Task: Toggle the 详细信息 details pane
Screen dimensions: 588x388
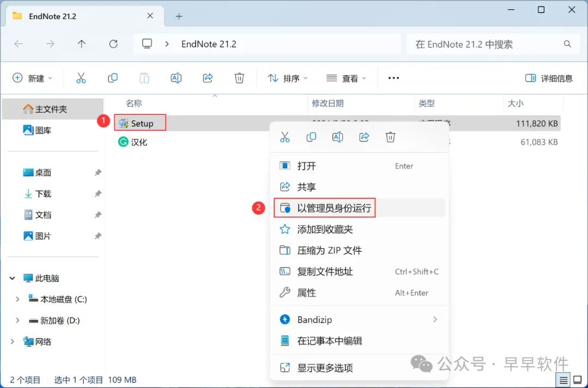Action: pyautogui.click(x=549, y=78)
